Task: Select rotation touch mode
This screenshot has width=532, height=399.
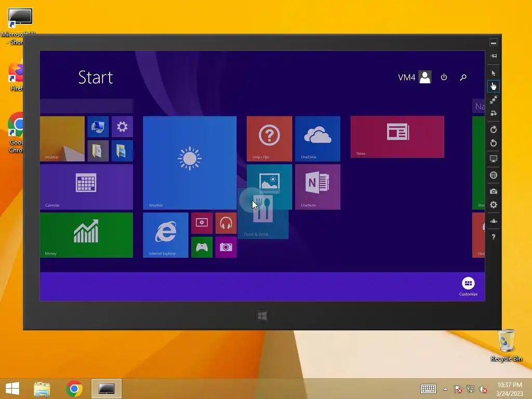Action: [494, 113]
